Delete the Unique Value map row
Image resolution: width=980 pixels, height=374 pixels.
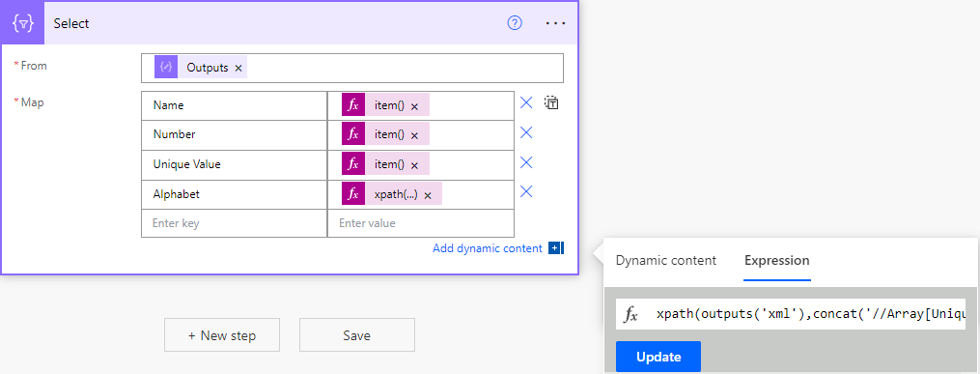pos(526,162)
